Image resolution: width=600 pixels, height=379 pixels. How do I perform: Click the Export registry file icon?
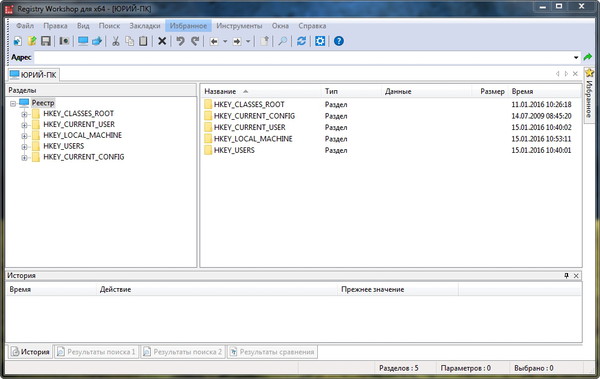point(32,41)
